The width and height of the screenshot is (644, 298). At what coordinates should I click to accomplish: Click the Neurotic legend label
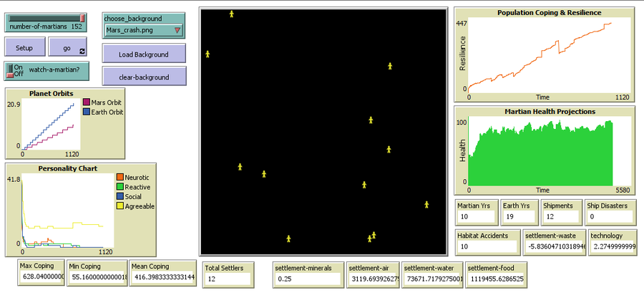pos(137,177)
